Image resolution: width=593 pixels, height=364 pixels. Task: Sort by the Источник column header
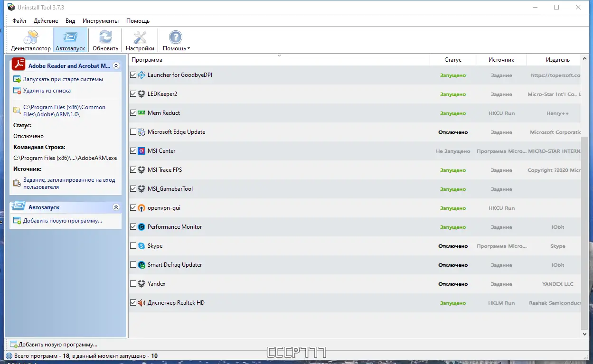click(x=501, y=60)
